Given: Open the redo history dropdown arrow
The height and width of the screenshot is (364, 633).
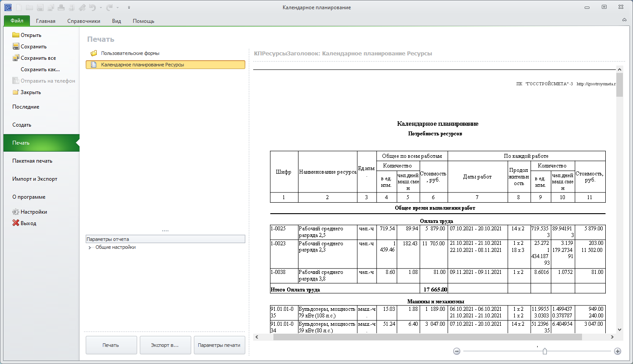Looking at the screenshot, I should coord(118,8).
